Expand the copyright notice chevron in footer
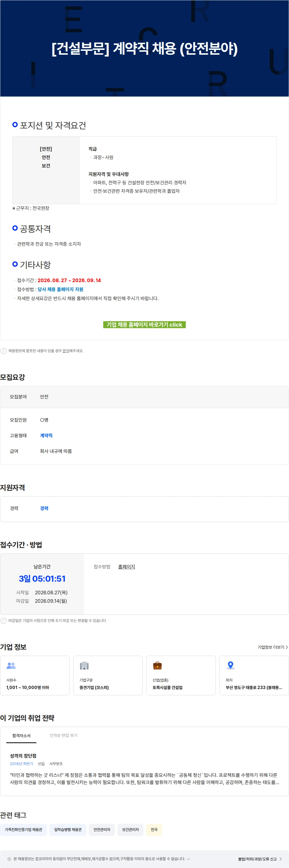289x868 pixels. coord(188,859)
